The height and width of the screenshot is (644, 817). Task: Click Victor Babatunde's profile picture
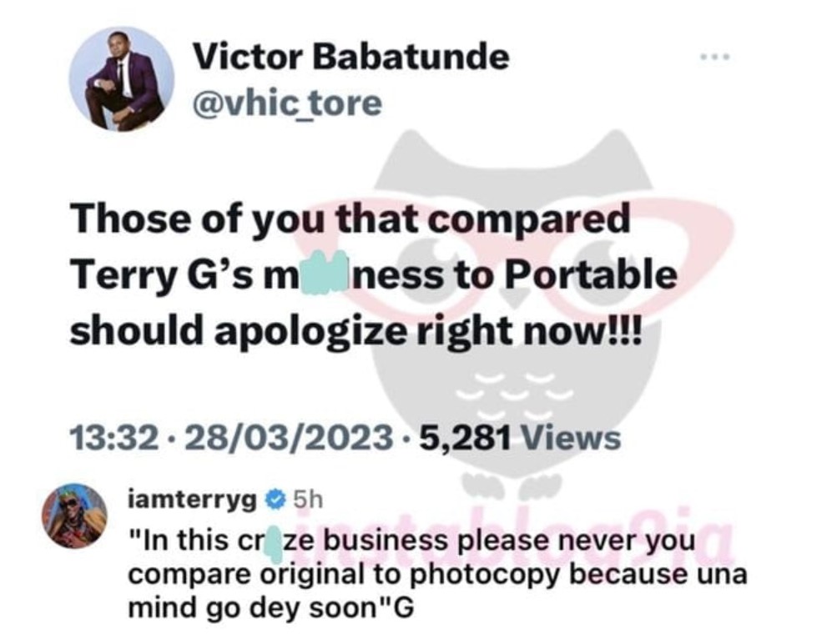click(x=122, y=78)
